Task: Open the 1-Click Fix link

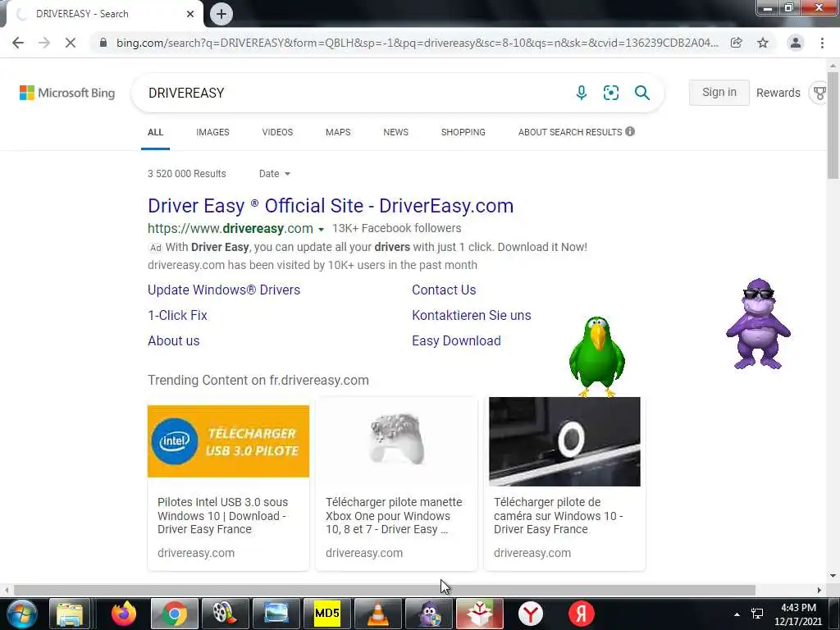Action: (177, 315)
